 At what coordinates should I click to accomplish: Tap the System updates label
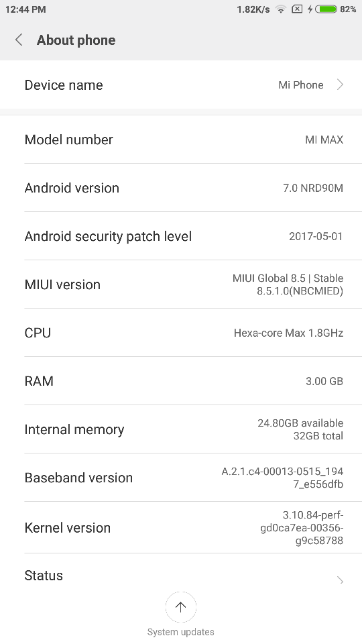[180, 632]
